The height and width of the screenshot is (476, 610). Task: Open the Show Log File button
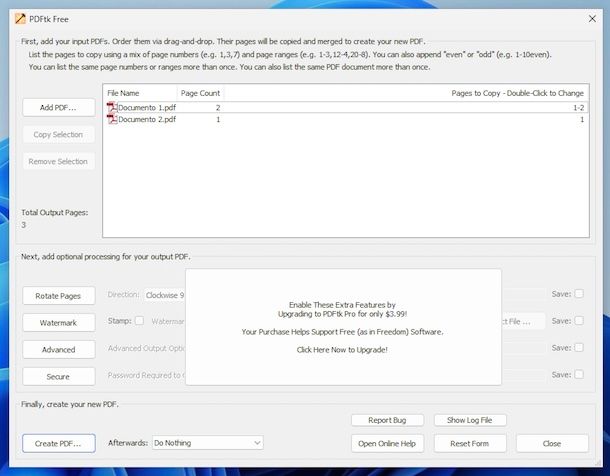476,420
